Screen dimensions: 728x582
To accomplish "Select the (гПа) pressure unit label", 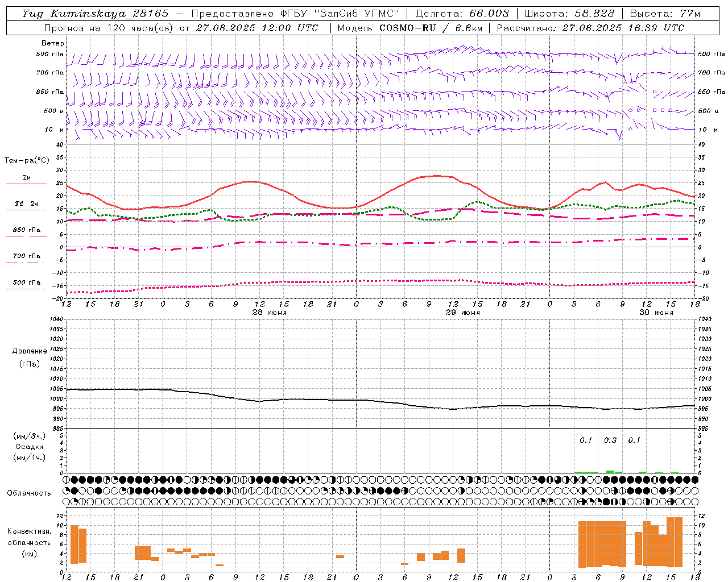I will (30, 364).
